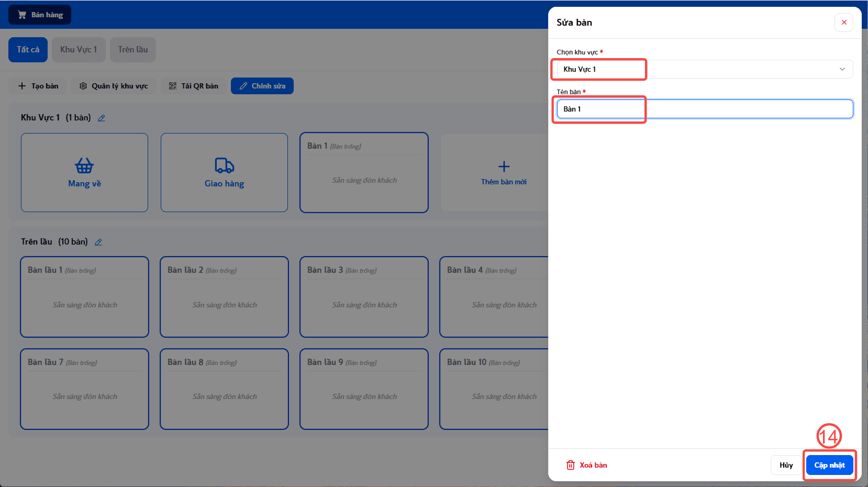Click the Tên bàn input field

tap(705, 109)
